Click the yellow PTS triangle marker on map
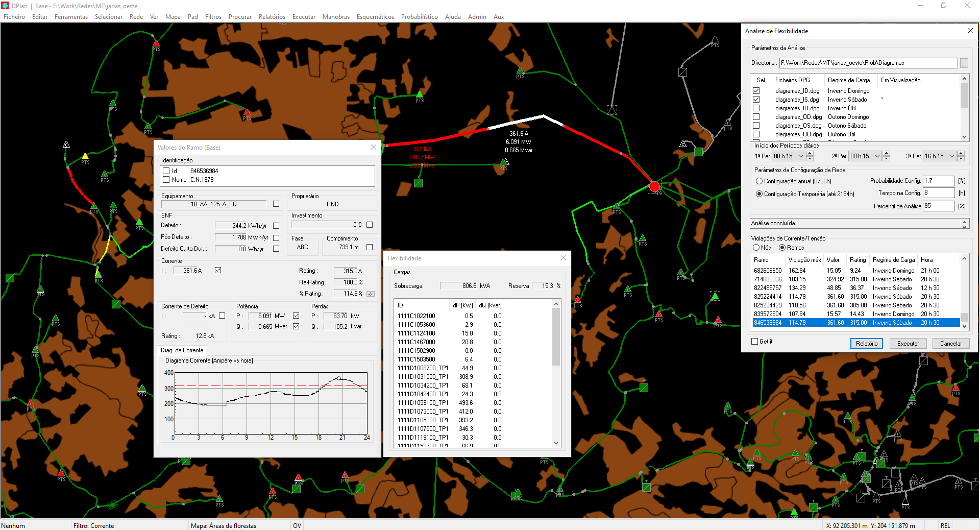Viewport: 980px width, 530px height. point(85,156)
